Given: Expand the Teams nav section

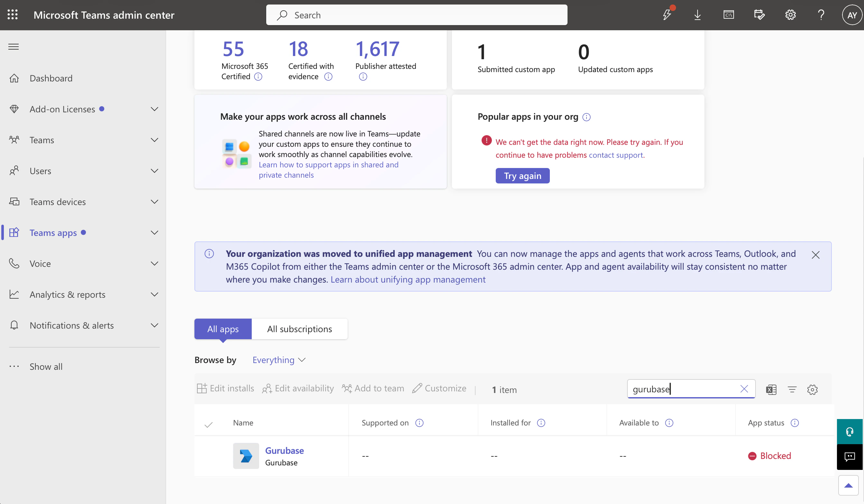Looking at the screenshot, I should click(x=155, y=140).
